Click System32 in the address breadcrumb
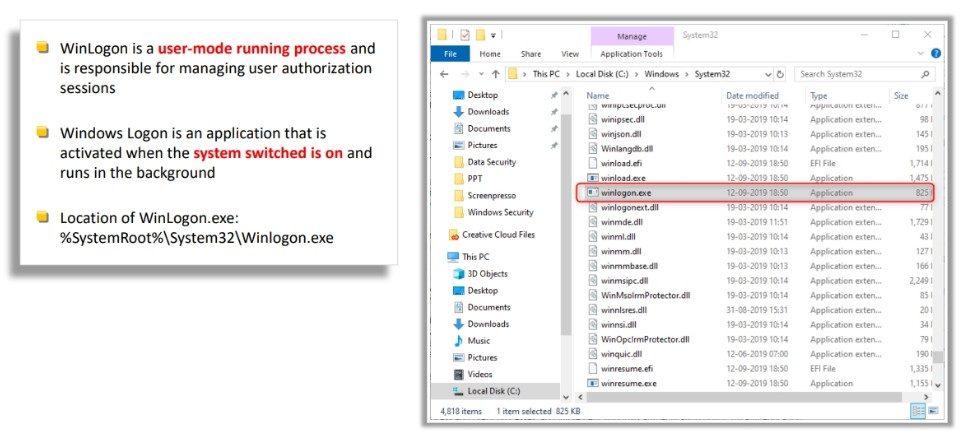Image resolution: width=974 pixels, height=438 pixels. tap(712, 74)
